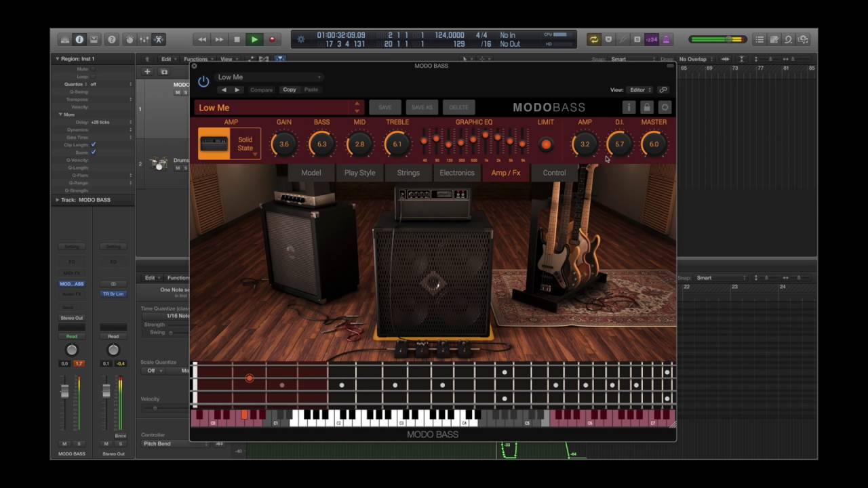The image size is (868, 488).
Task: Mute the MODO BASS channel strip
Action: click(65, 444)
